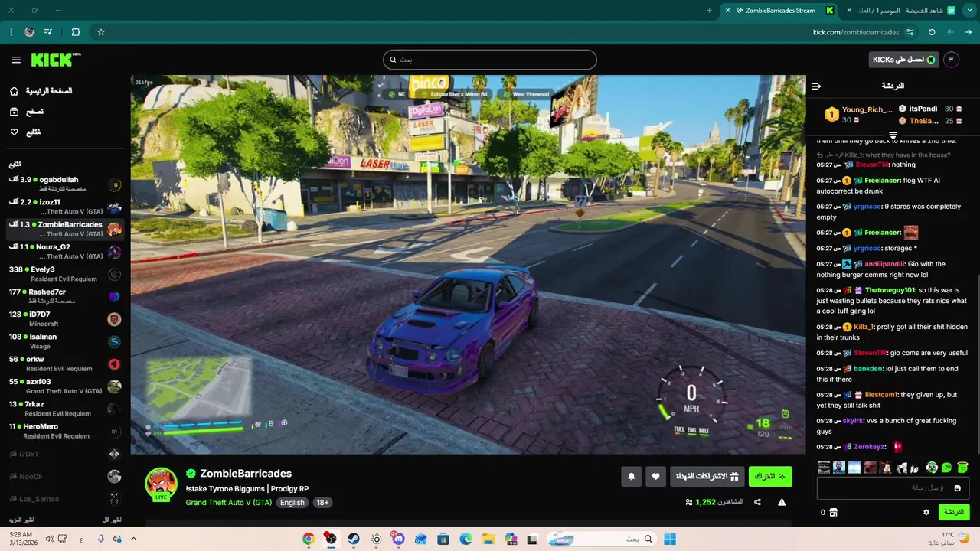Click the Get KICKs button

[903, 60]
